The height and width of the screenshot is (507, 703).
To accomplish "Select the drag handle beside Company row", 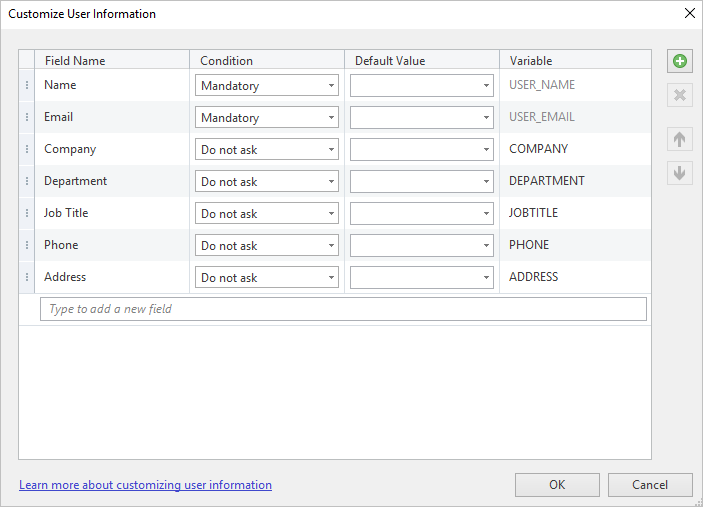I will point(27,149).
